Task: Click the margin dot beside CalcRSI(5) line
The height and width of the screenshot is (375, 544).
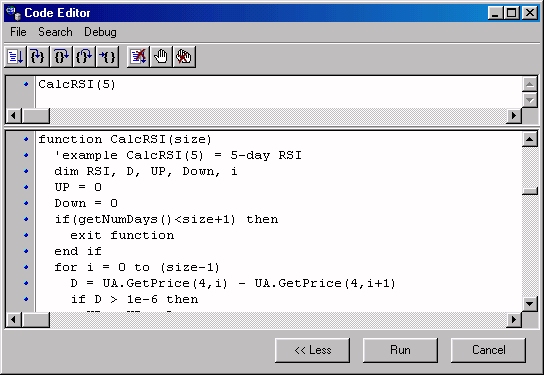Action: pos(26,84)
